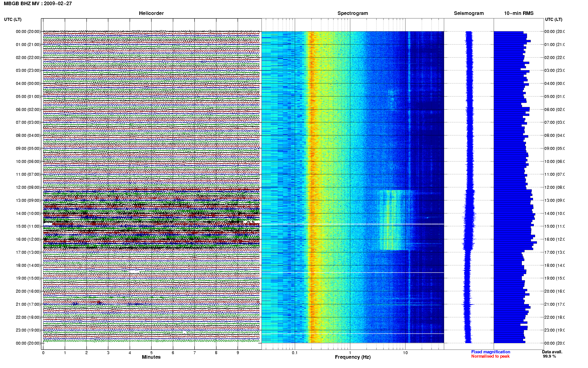Click Minutes axis tick '3'
The width and height of the screenshot is (588, 368).
tap(108, 353)
